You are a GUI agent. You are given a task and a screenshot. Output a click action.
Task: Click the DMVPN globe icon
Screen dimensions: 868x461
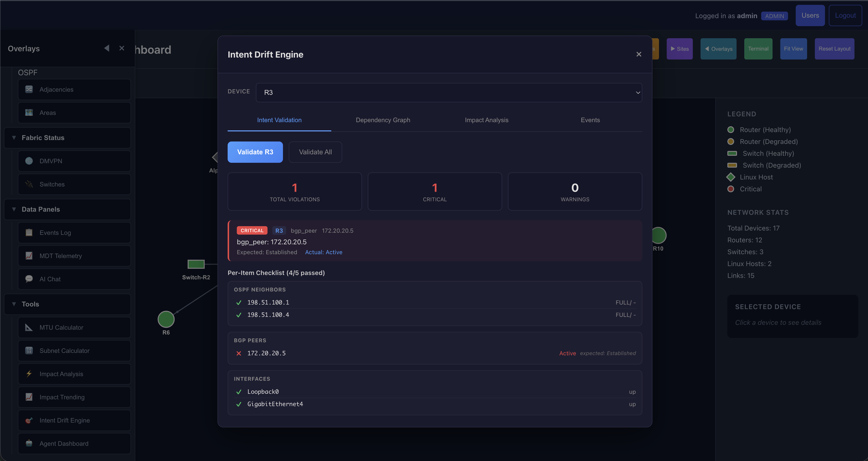coord(29,161)
